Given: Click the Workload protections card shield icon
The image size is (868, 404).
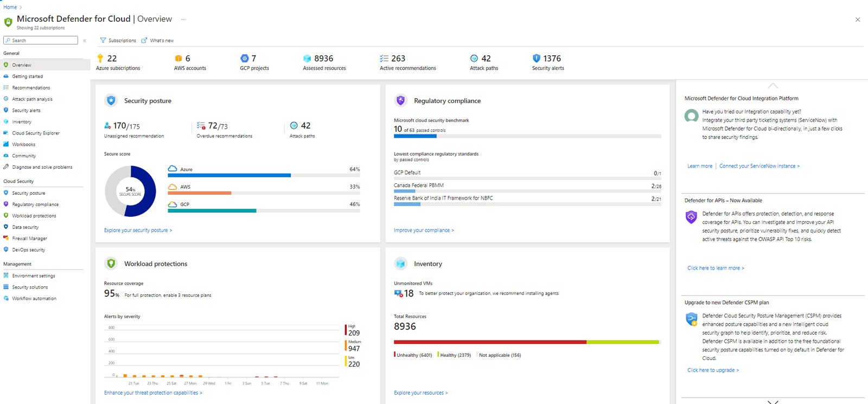Looking at the screenshot, I should 111,264.
